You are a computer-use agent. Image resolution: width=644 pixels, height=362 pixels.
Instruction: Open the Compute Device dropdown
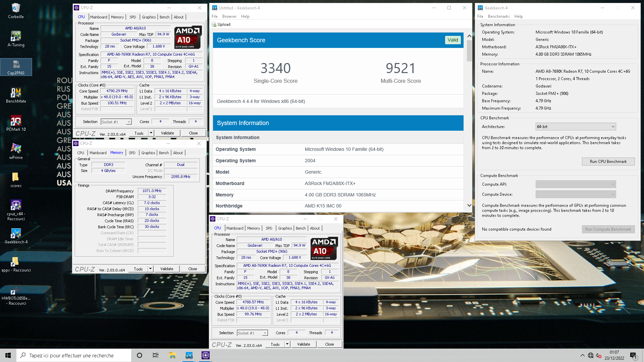coord(576,194)
